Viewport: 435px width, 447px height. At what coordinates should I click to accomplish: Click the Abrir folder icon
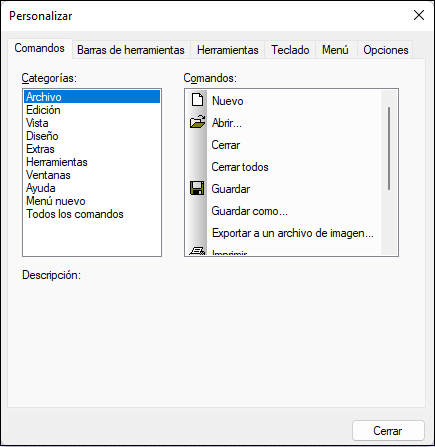pyautogui.click(x=197, y=122)
